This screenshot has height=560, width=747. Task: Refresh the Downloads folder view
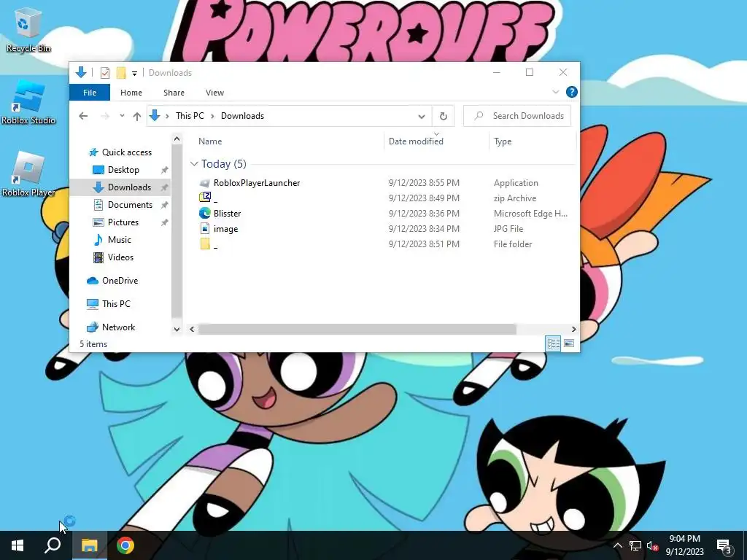coord(443,116)
